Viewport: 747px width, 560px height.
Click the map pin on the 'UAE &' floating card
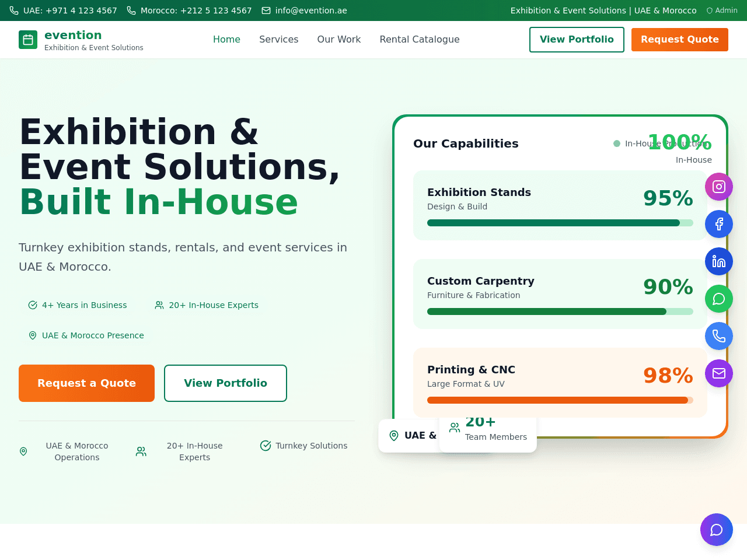click(394, 436)
